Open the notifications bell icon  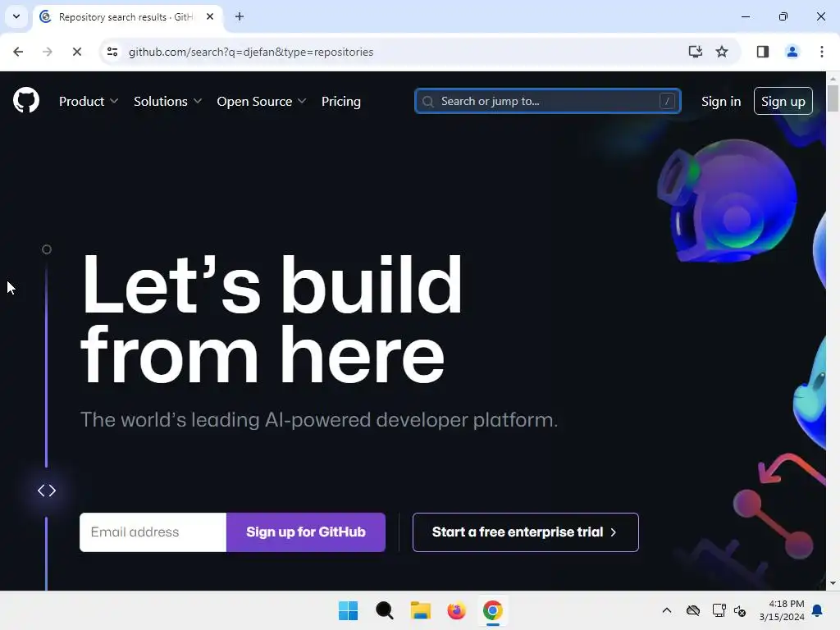[818, 610]
